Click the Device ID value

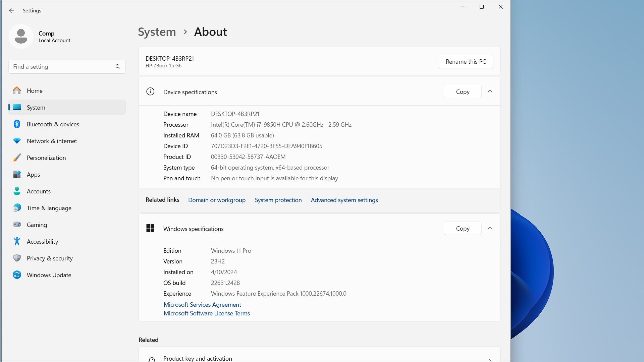[x=267, y=146]
